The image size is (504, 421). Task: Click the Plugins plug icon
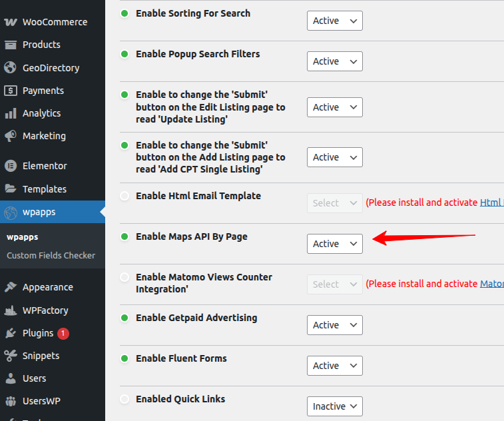click(x=11, y=333)
